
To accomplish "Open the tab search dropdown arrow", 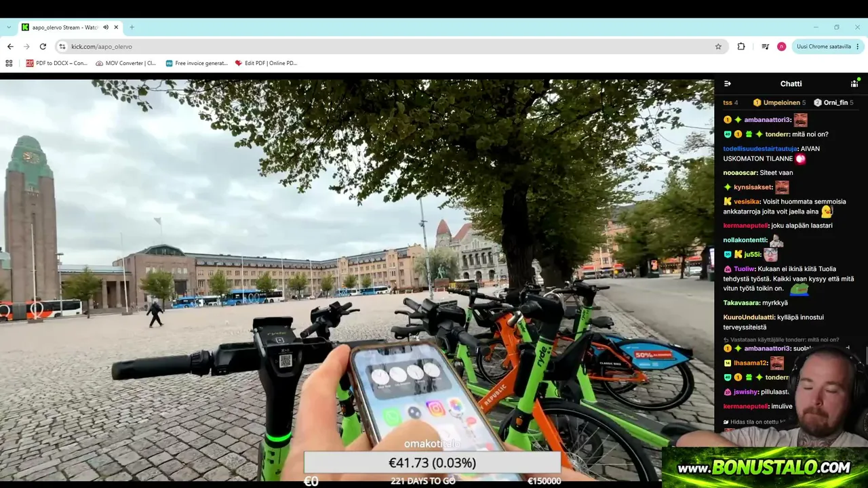I will pyautogui.click(x=9, y=27).
